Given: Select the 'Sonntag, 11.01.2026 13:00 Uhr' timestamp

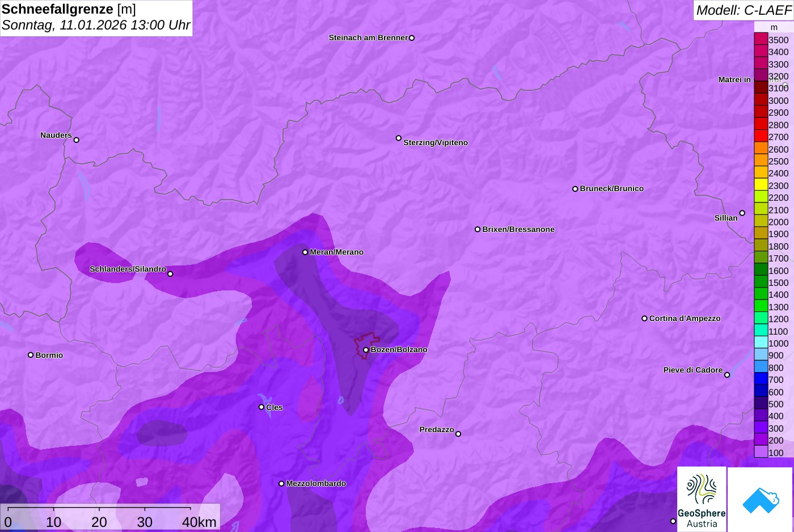Looking at the screenshot, I should point(96,25).
